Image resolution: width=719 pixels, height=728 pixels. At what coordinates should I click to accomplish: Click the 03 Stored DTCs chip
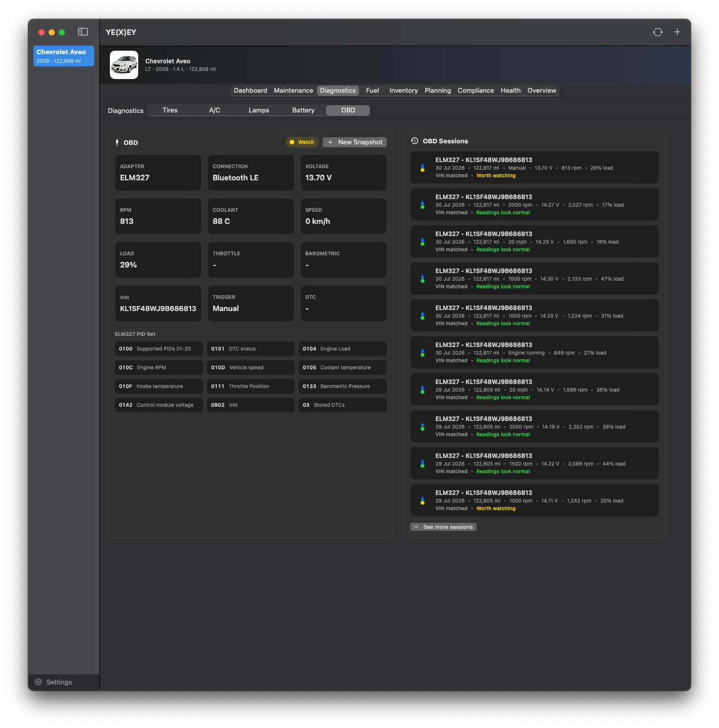click(343, 405)
